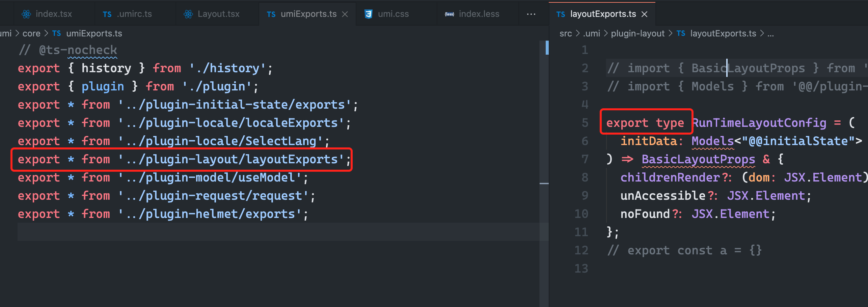This screenshot has height=307, width=868.
Task: Click line number 5 in layoutExports.ts
Action: point(585,122)
